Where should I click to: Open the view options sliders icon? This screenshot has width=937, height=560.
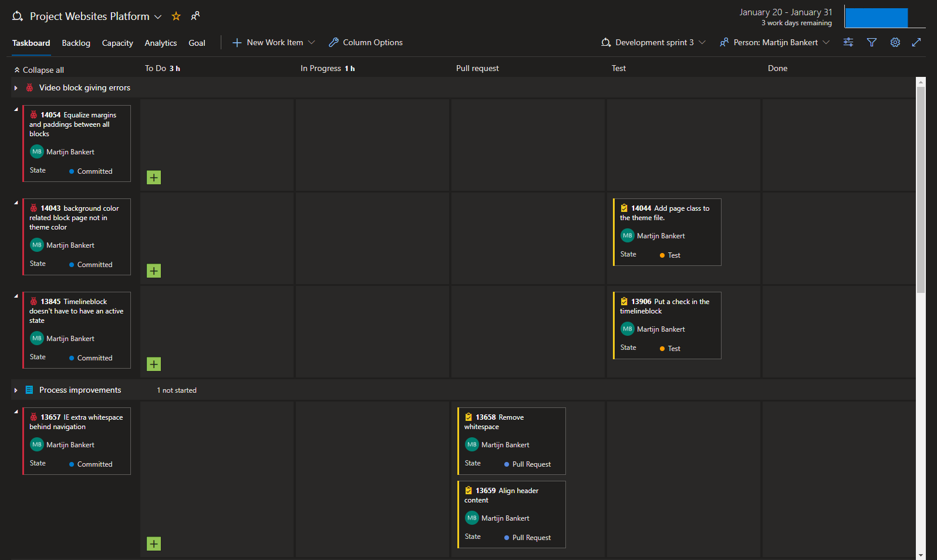pyautogui.click(x=848, y=42)
